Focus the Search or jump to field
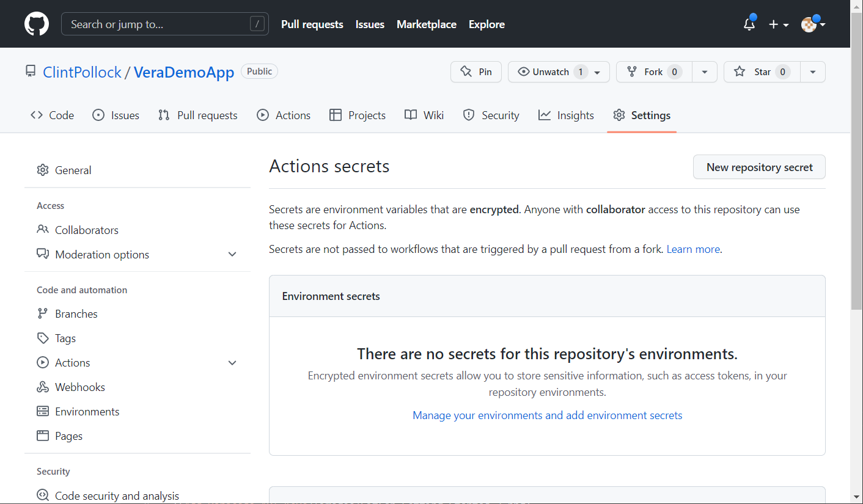The width and height of the screenshot is (863, 504). pos(165,24)
